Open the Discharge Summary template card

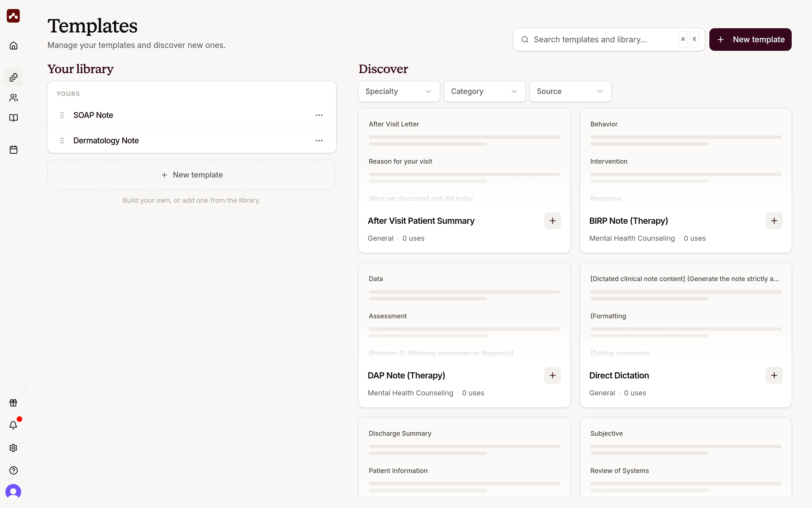(x=464, y=457)
